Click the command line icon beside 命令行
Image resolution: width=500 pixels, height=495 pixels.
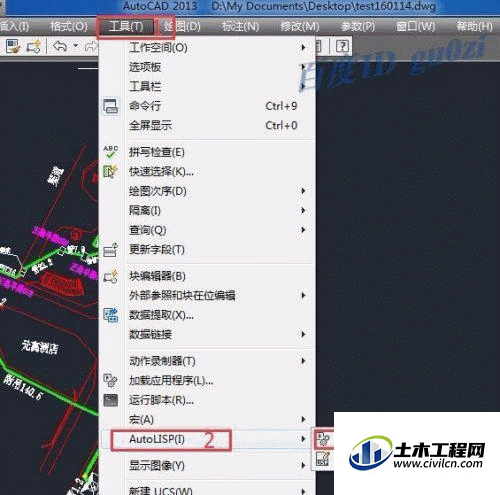tap(110, 107)
